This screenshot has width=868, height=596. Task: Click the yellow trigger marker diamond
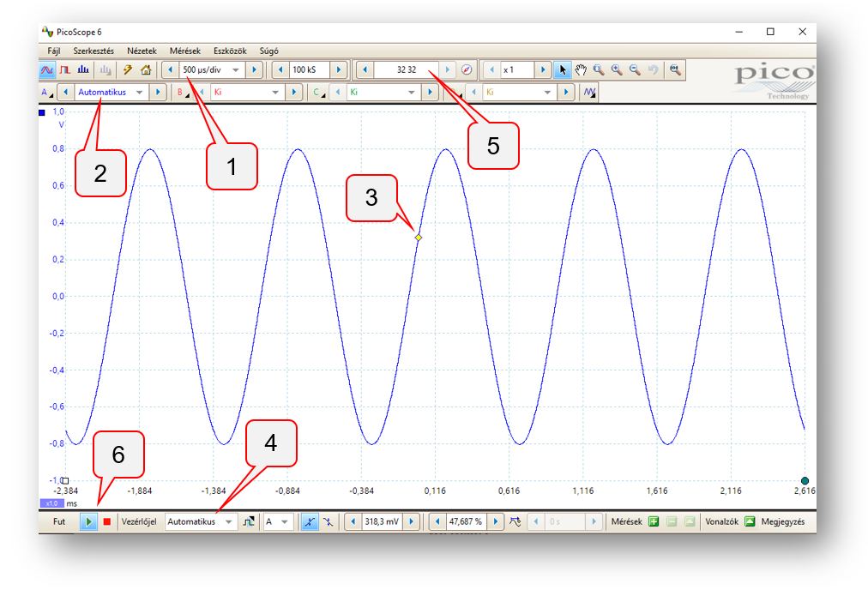click(418, 237)
